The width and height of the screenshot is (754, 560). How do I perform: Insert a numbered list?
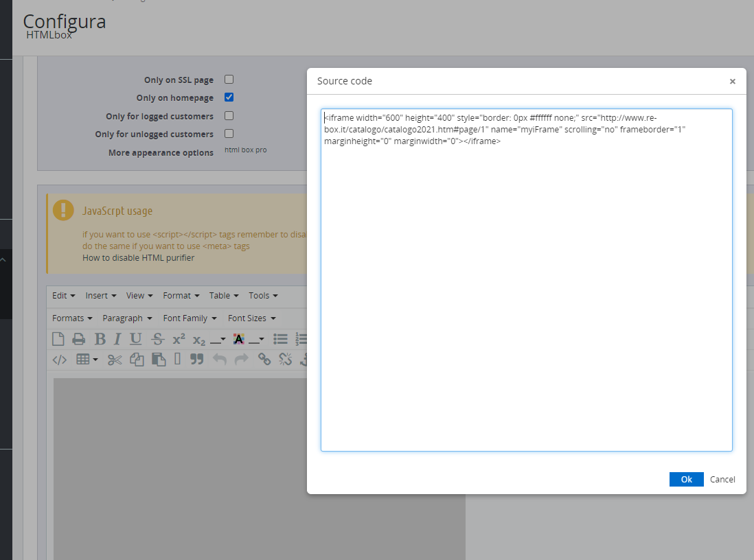(301, 340)
